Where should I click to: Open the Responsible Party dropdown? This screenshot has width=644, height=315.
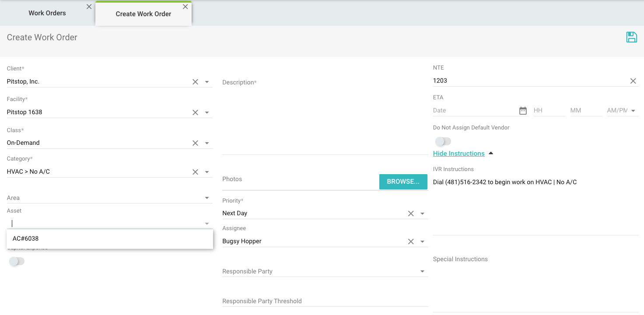click(422, 272)
